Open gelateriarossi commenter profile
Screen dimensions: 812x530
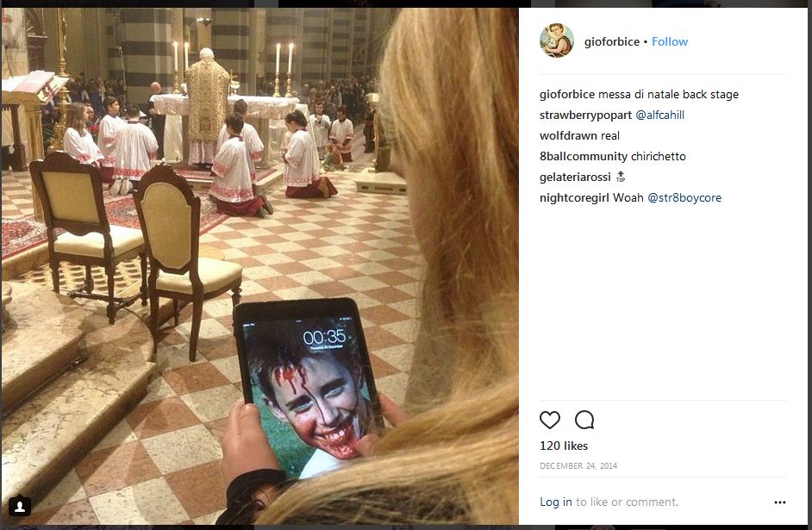point(575,177)
